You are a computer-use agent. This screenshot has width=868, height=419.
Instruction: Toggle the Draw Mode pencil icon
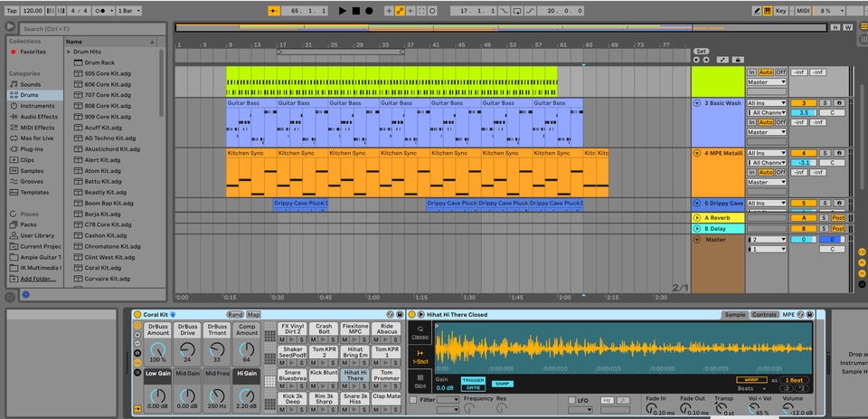[758, 11]
